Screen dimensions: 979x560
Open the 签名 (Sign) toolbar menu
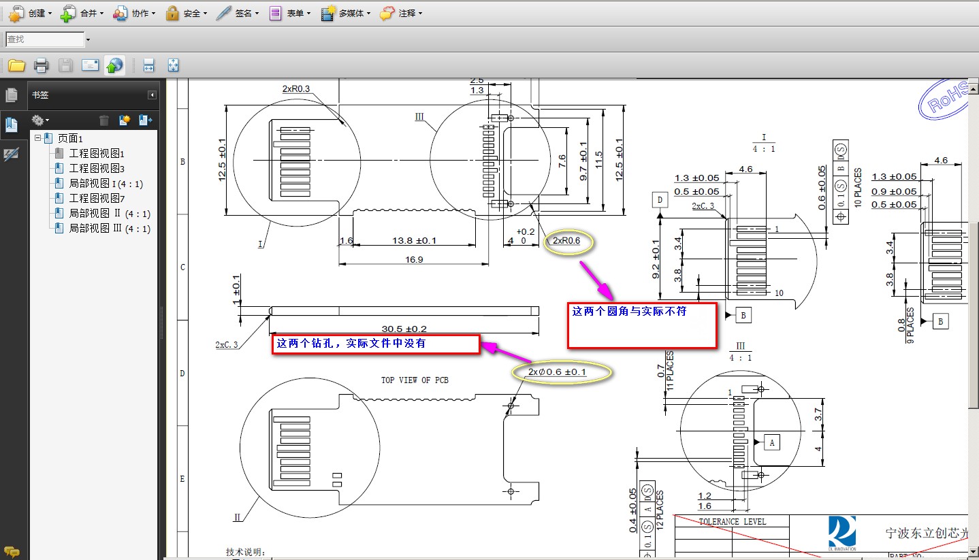pyautogui.click(x=238, y=13)
